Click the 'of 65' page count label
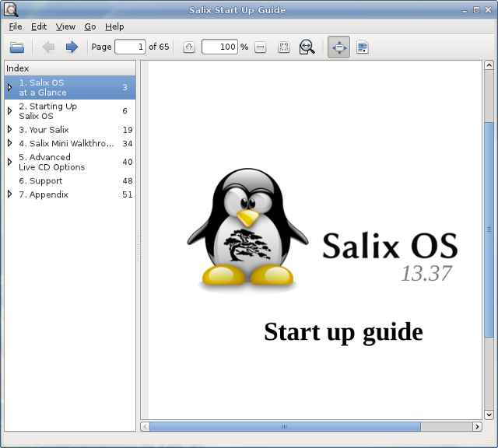Viewport: 498px width, 448px height. pyautogui.click(x=159, y=47)
